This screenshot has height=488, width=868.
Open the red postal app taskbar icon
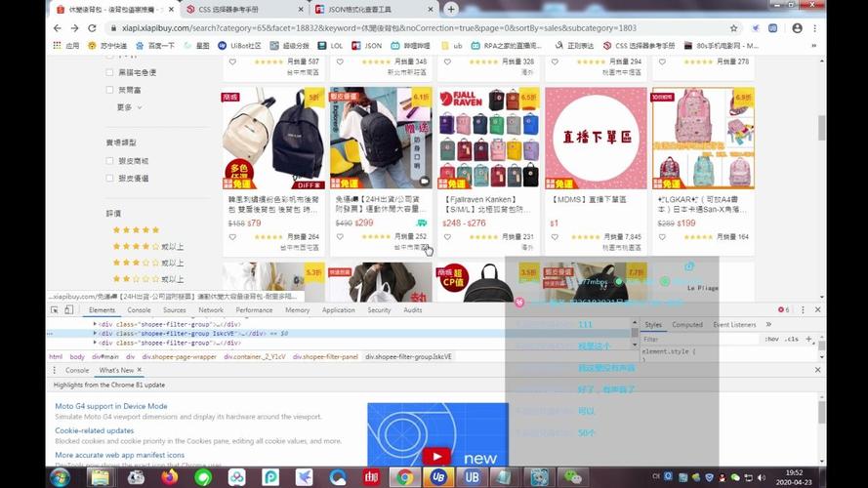coord(371,477)
